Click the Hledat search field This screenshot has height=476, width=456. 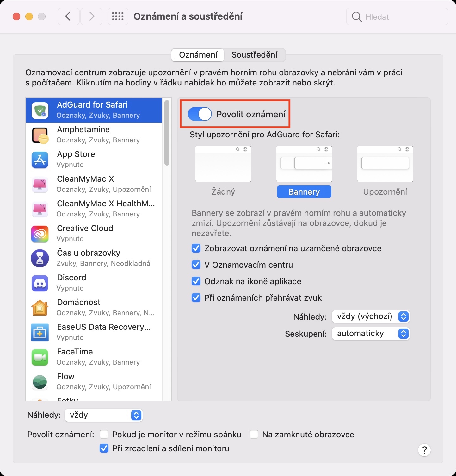click(x=397, y=17)
